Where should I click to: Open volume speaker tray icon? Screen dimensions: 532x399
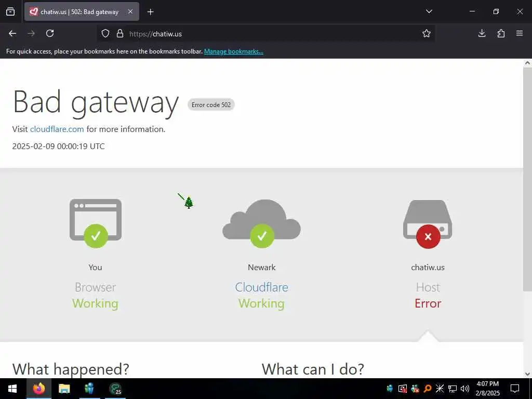tap(465, 389)
